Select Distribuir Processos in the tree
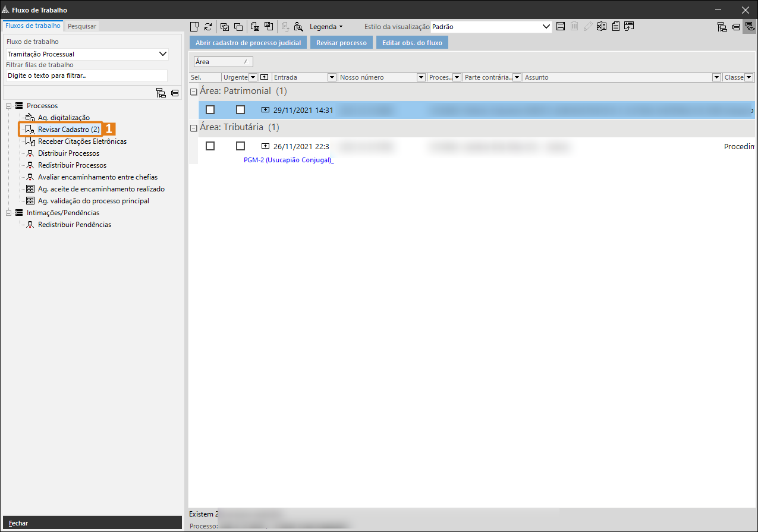The width and height of the screenshot is (758, 532). click(68, 153)
